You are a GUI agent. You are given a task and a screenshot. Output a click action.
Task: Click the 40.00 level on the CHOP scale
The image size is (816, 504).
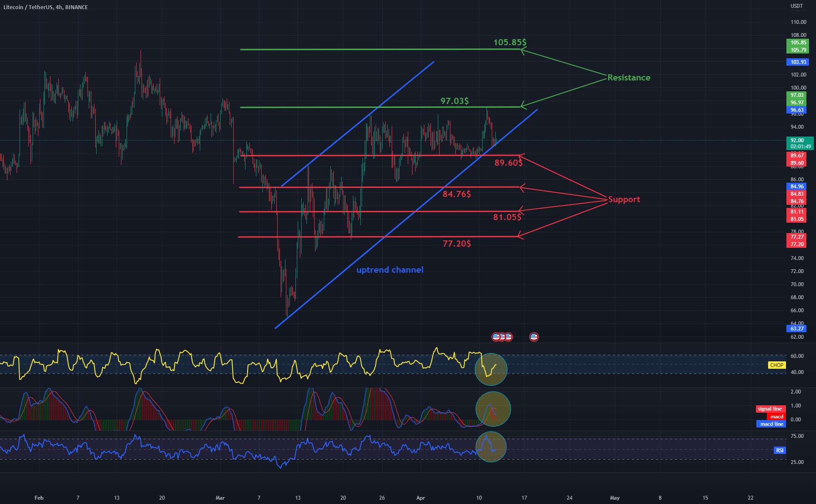(x=797, y=372)
